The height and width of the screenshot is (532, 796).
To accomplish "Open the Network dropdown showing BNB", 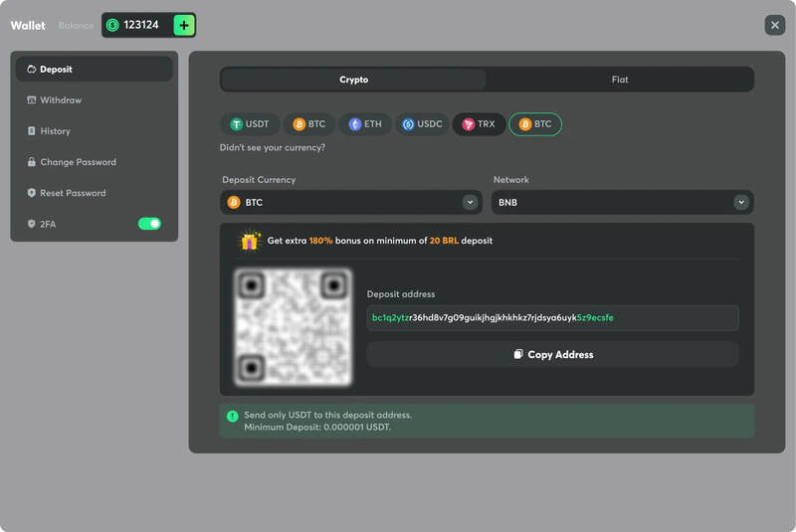I will pos(623,202).
